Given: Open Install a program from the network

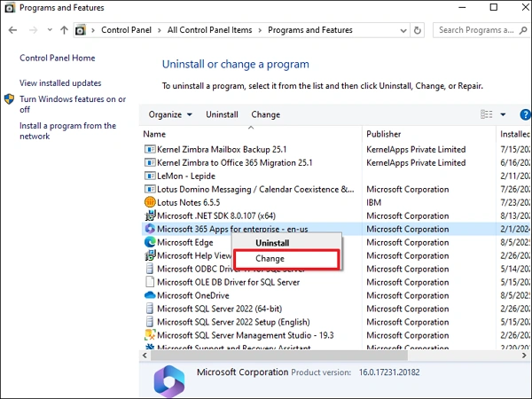Looking at the screenshot, I should coord(68,131).
